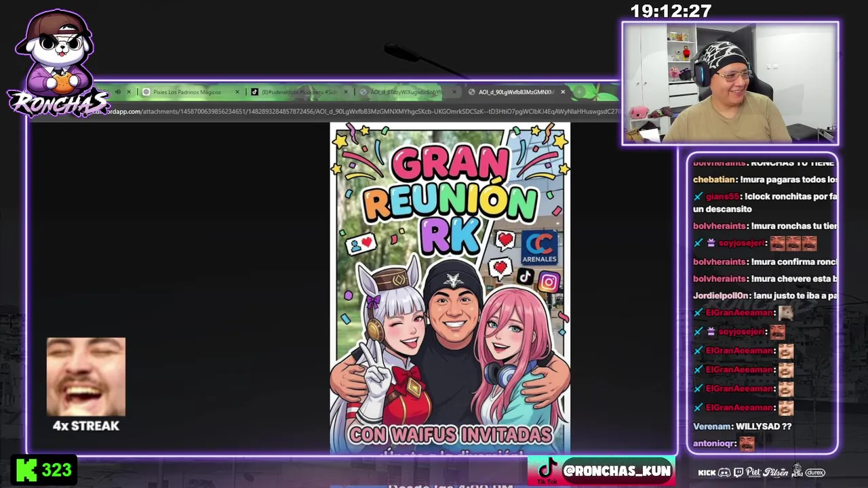This screenshot has width=868, height=488.
Task: Close the AOI_d_8Tdzy tab
Action: pyautogui.click(x=454, y=92)
